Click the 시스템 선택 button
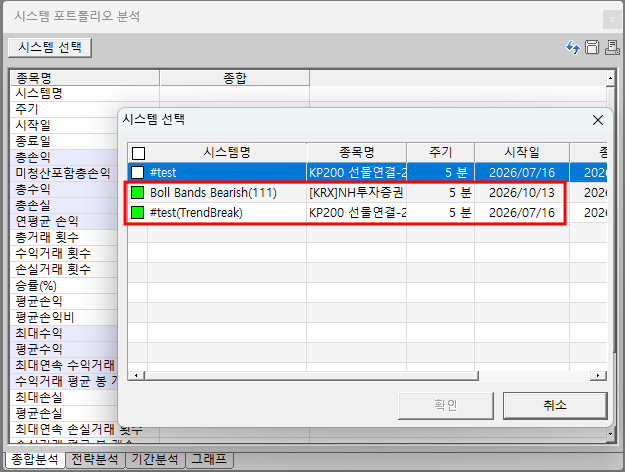 [50, 47]
